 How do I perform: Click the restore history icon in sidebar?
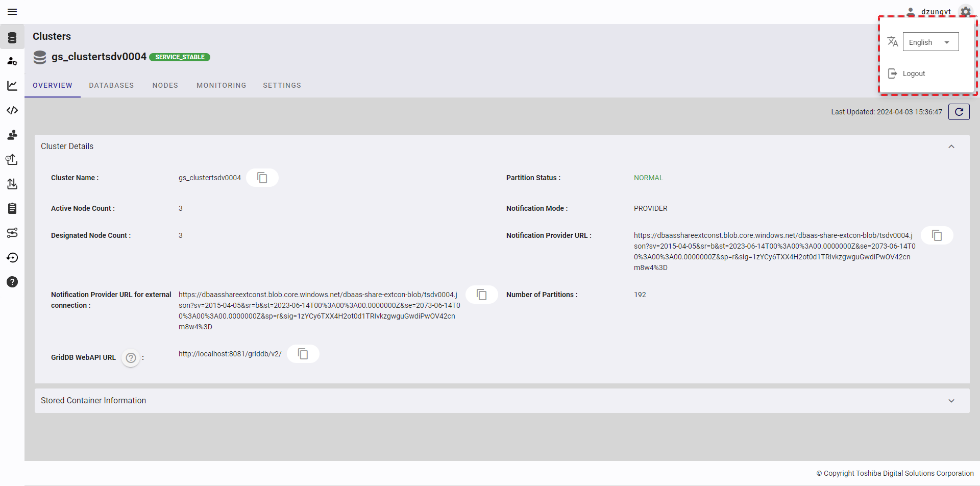pyautogui.click(x=12, y=257)
